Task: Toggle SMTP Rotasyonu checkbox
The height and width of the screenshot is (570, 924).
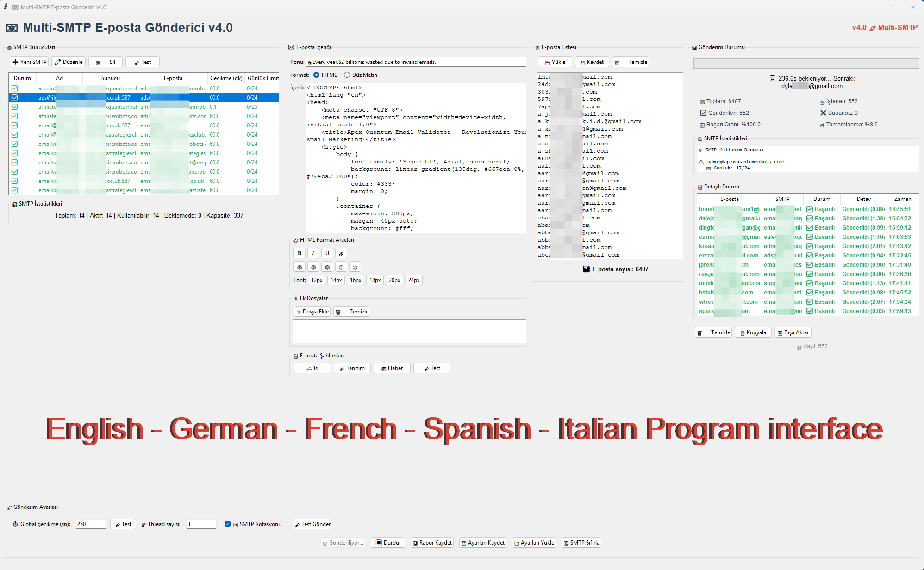Action: [227, 524]
